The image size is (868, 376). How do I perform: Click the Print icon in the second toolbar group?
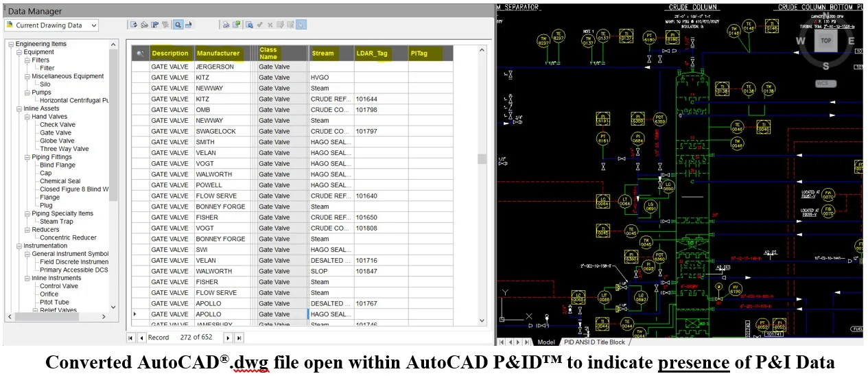click(x=225, y=25)
